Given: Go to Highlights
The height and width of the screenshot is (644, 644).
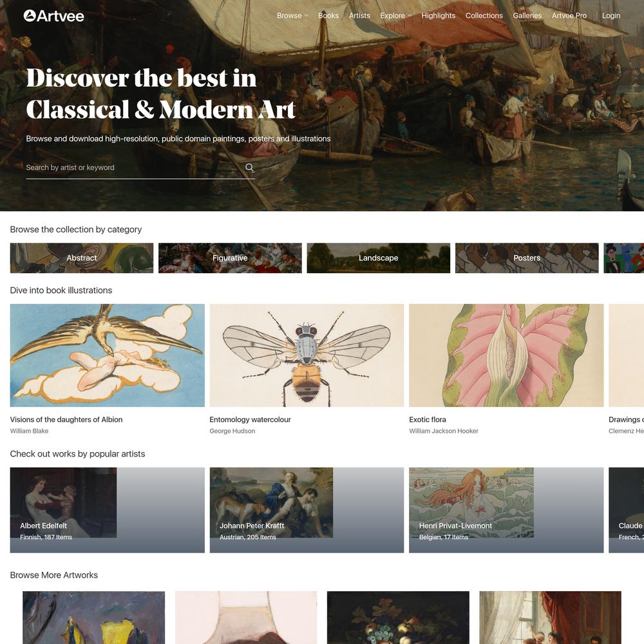Looking at the screenshot, I should coord(438,15).
